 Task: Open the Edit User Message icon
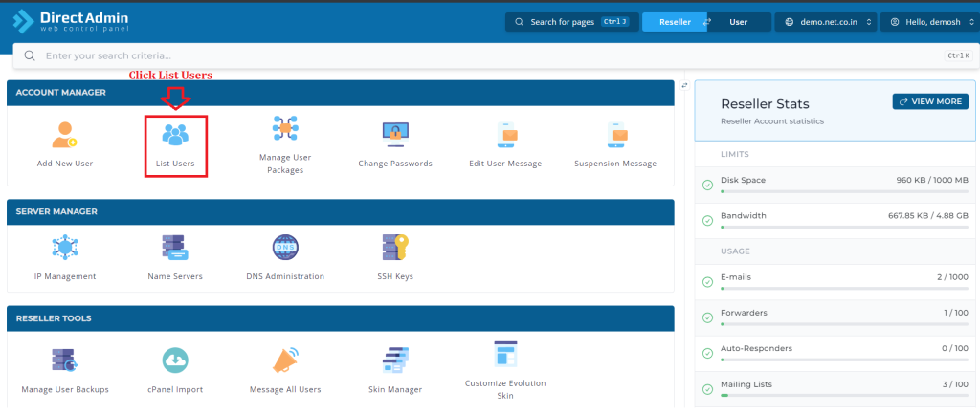[x=505, y=135]
